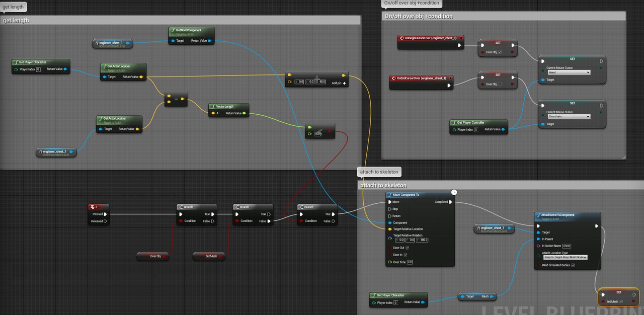Click the In Socket Name chest field
This screenshot has height=315, width=644.
click(x=567, y=246)
